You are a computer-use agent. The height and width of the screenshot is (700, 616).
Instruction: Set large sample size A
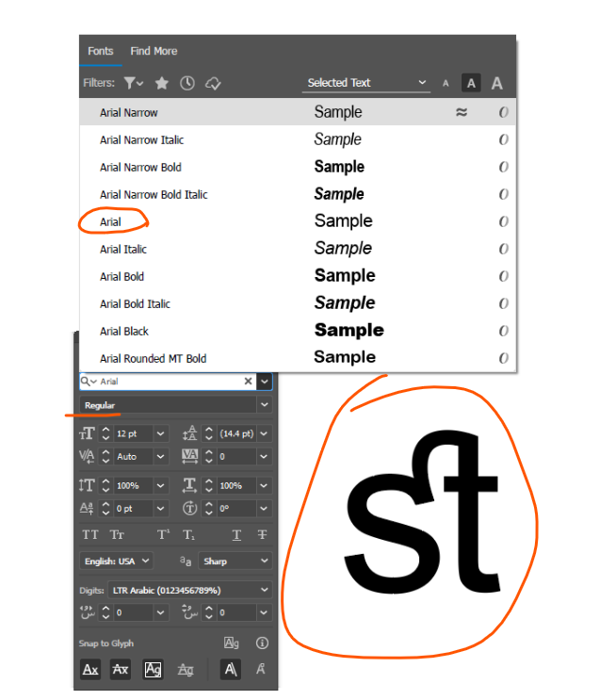coord(496,83)
